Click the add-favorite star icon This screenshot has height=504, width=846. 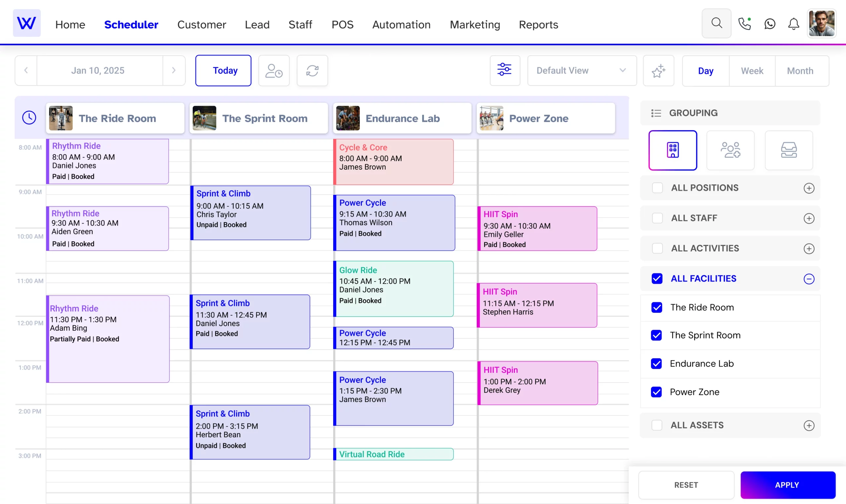[x=658, y=71]
